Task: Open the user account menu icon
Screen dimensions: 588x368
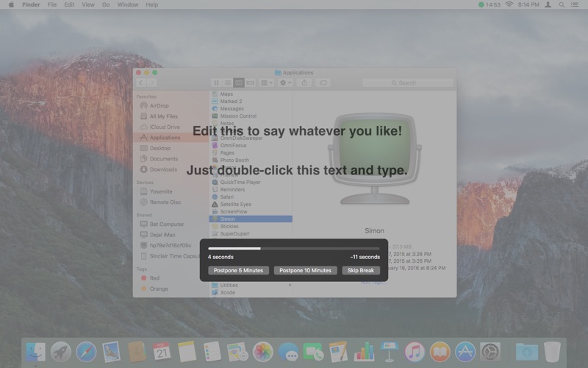Action: tap(548, 4)
